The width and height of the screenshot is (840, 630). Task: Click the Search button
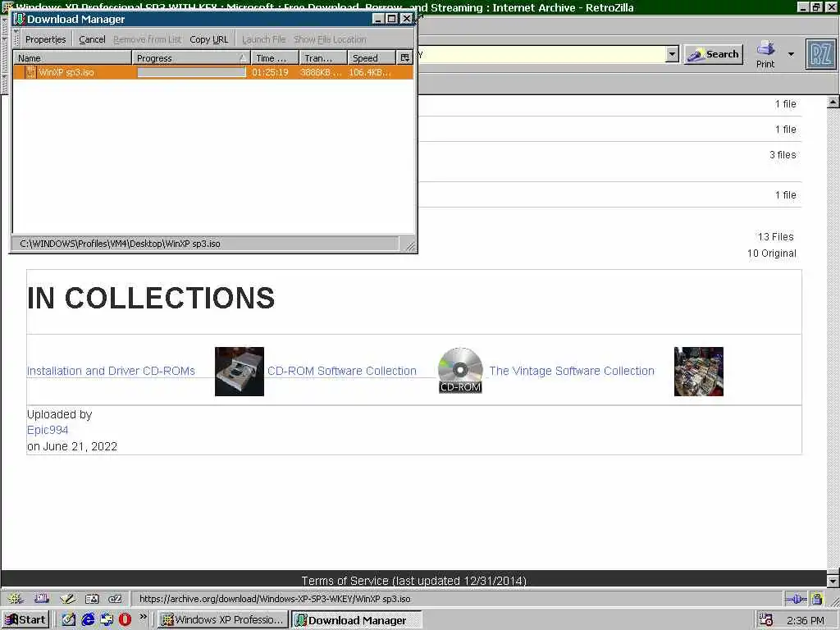[x=714, y=54]
